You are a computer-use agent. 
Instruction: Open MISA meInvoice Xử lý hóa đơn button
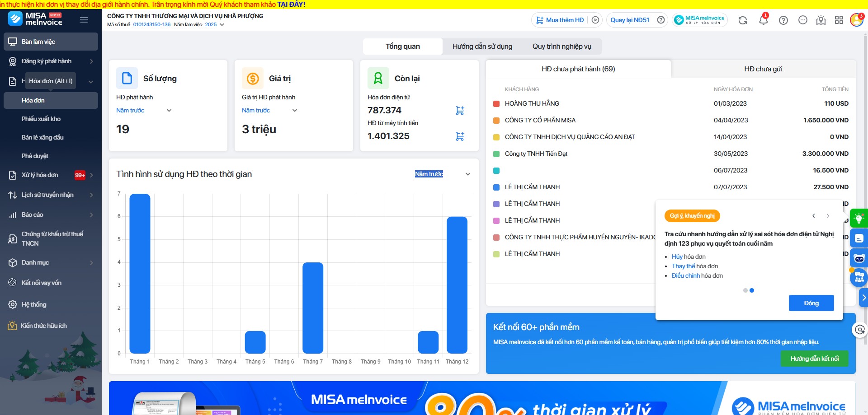(700, 20)
